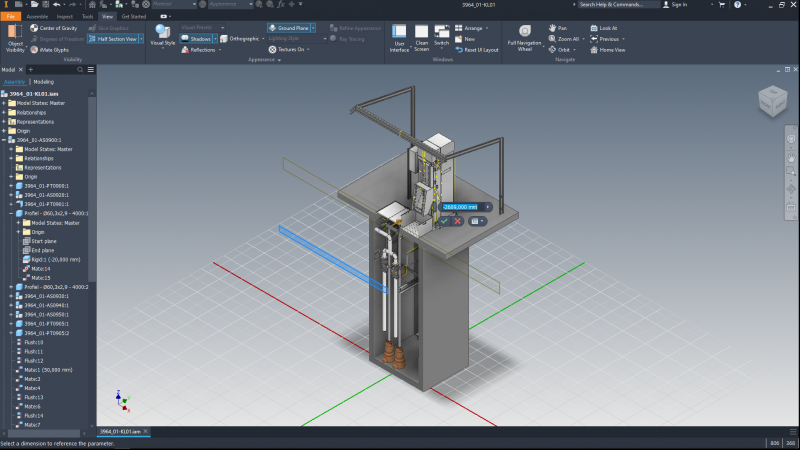800x450 pixels.
Task: Cancel the dimension edit with red X
Action: (x=458, y=221)
